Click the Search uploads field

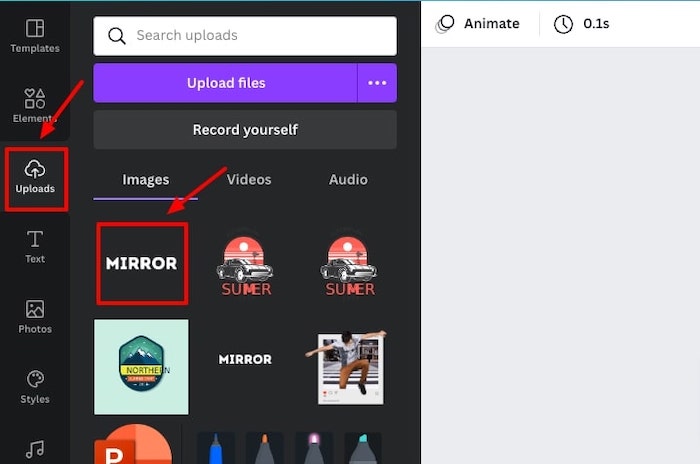pos(245,36)
